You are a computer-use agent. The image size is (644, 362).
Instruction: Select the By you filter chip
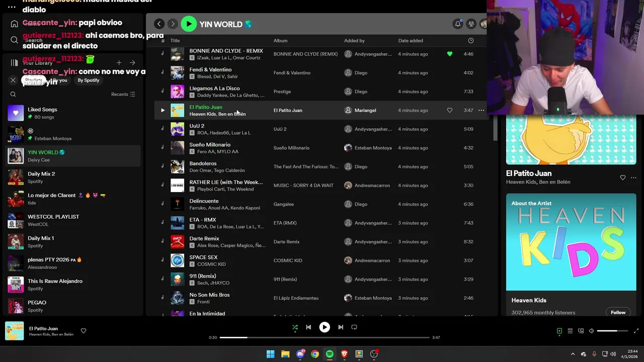(60, 80)
